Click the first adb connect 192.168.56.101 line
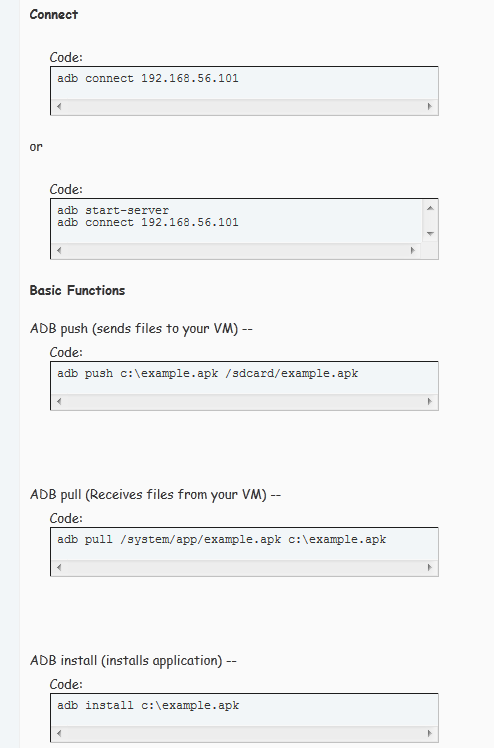494x748 pixels. (x=148, y=79)
